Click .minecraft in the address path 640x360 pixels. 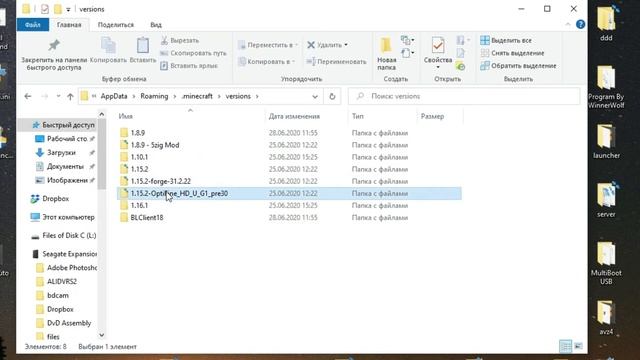[197, 96]
